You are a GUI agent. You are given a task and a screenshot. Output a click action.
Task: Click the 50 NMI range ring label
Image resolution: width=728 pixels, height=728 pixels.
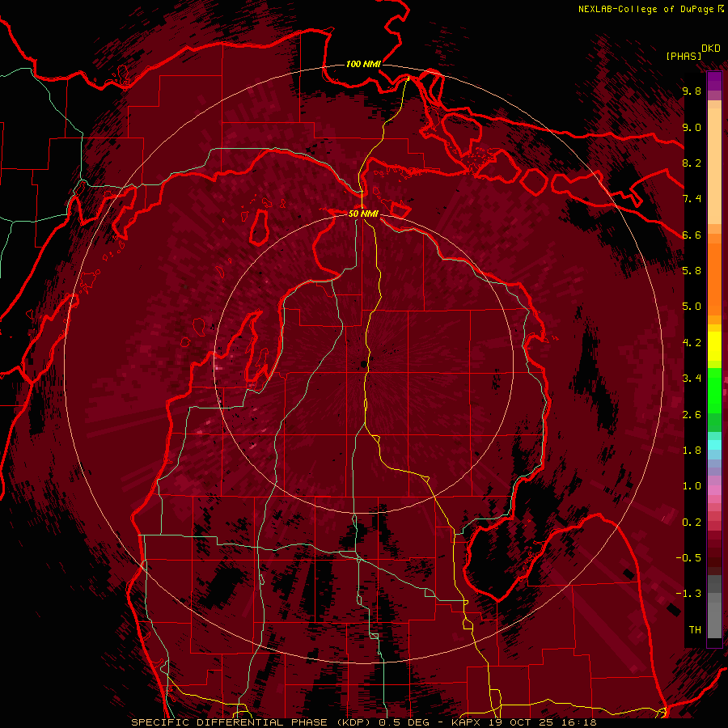[x=363, y=214]
